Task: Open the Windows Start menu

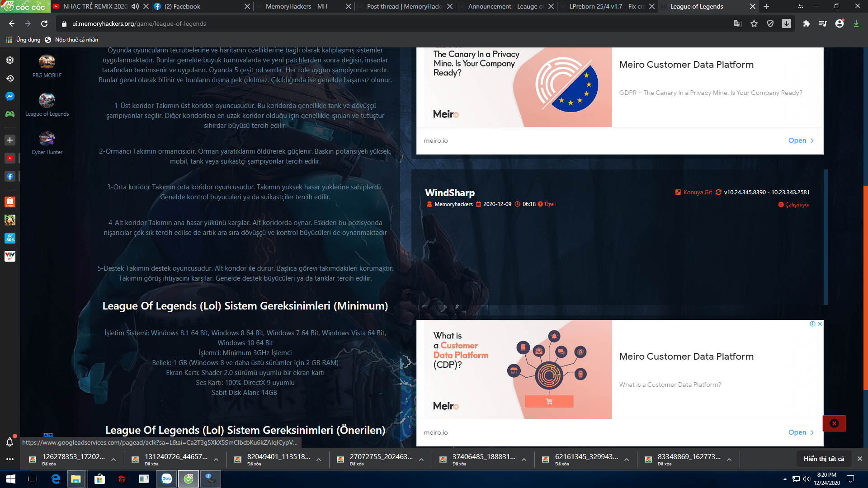Action: point(11,479)
